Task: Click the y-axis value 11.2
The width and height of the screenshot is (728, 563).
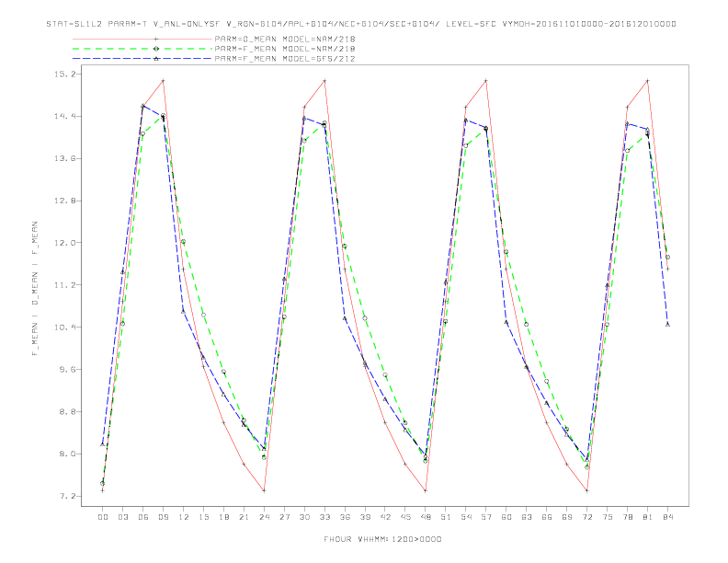Action: pos(64,285)
